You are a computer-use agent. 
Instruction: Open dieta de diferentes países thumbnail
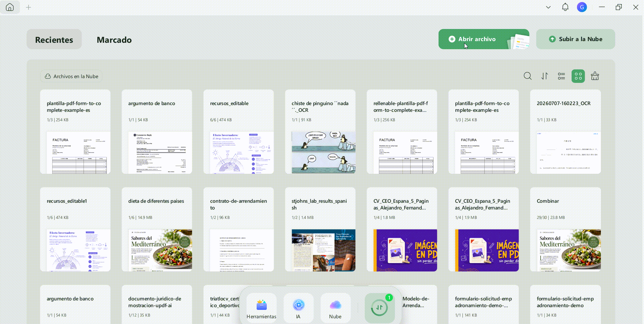click(160, 251)
